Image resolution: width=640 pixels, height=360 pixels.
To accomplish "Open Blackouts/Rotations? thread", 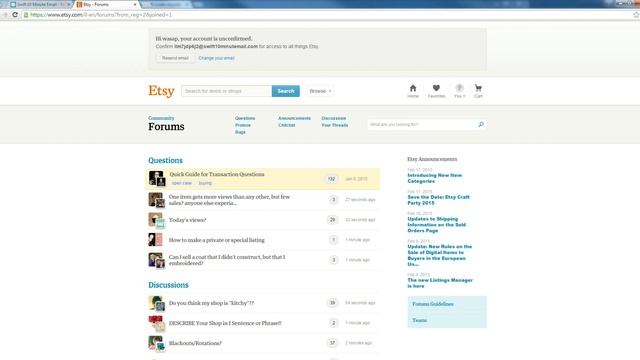I will (195, 343).
